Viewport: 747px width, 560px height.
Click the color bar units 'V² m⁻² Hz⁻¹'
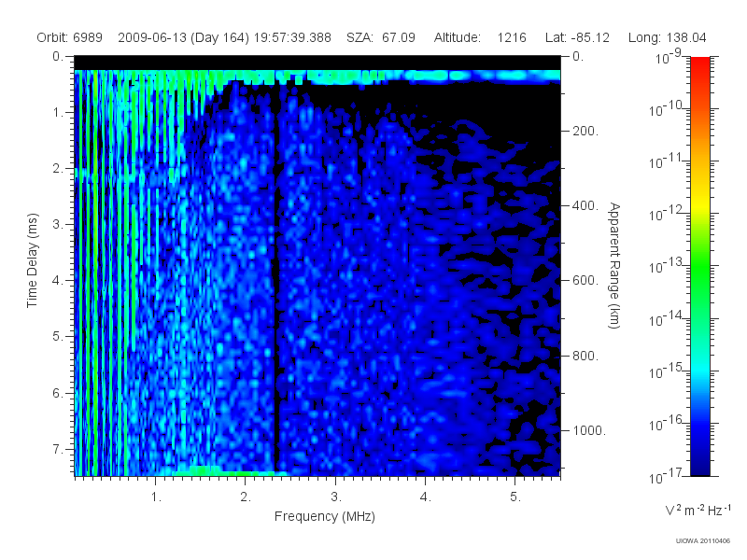click(x=697, y=510)
